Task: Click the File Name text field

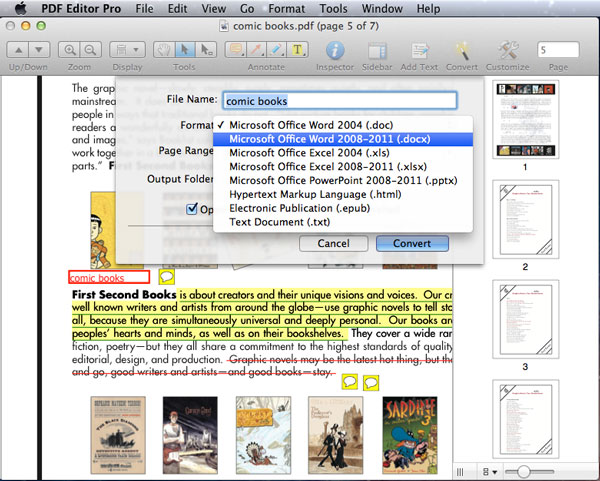Action: pyautogui.click(x=340, y=101)
